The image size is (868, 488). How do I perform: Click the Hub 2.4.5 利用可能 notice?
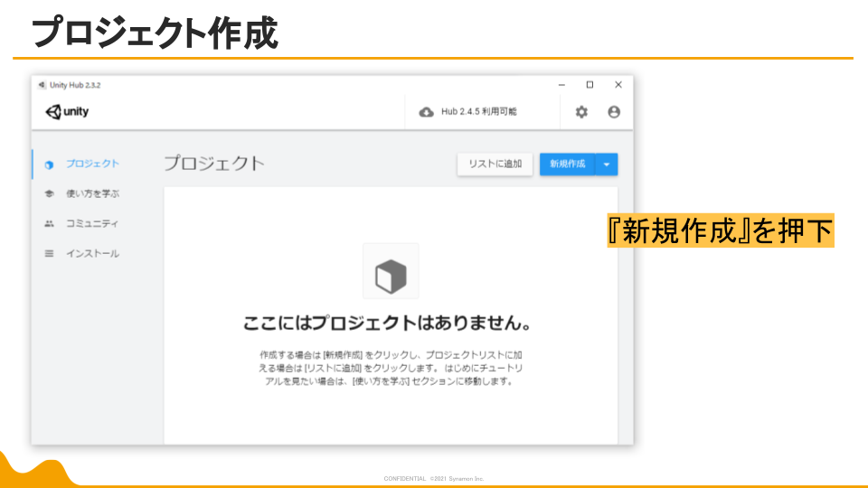(x=479, y=112)
